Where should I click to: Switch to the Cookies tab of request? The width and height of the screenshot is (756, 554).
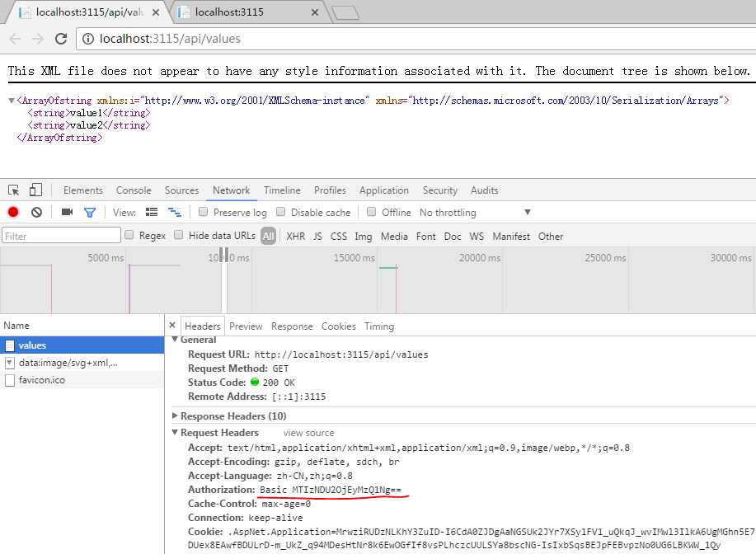click(339, 326)
